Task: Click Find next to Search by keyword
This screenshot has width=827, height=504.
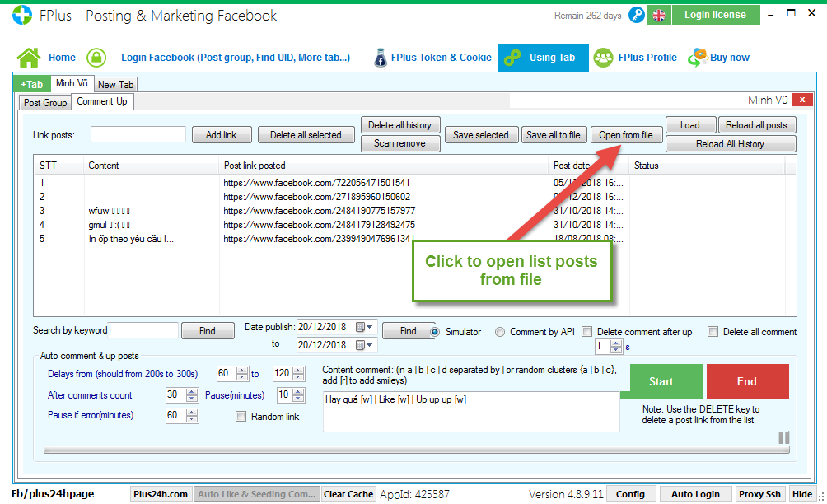Action: tap(208, 330)
